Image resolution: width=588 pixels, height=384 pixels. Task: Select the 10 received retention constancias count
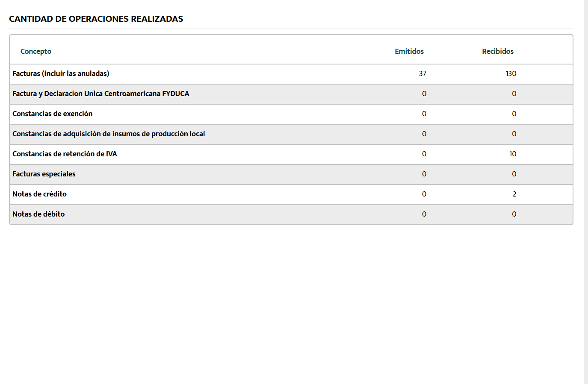(512, 154)
